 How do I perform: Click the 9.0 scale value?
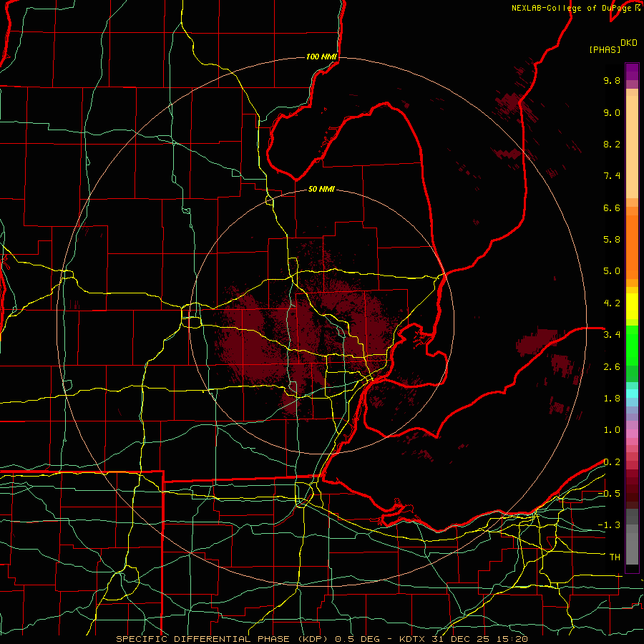pos(612,112)
